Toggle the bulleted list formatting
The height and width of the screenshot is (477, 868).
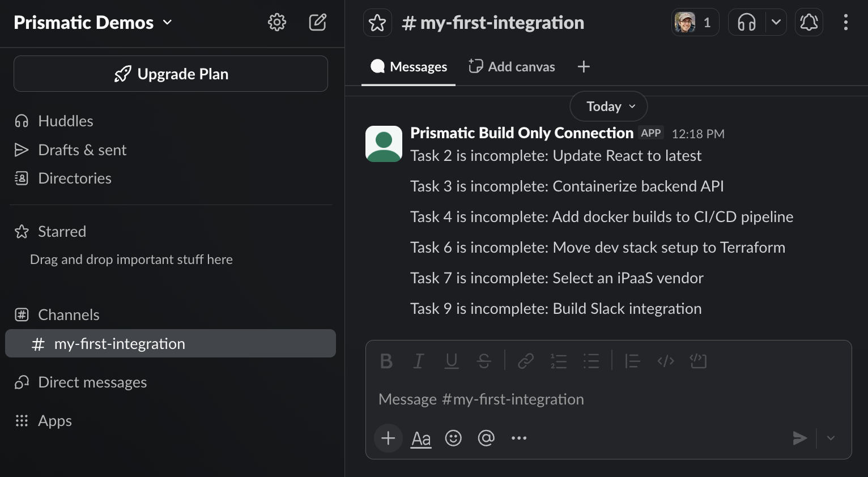(x=591, y=361)
